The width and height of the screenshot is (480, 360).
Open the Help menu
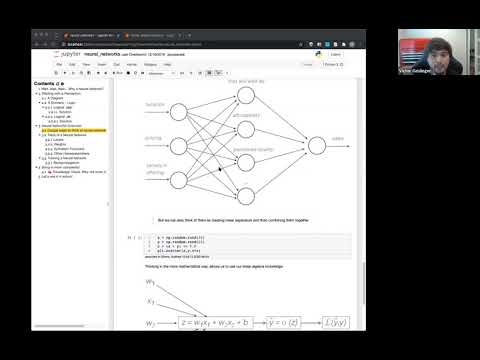coord(167,64)
